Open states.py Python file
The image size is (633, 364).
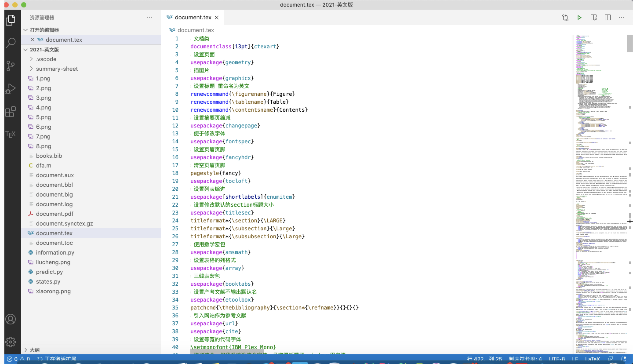click(91, 282)
